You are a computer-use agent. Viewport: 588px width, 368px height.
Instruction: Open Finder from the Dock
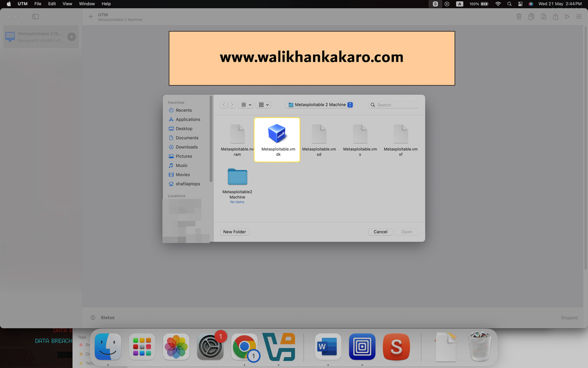tap(108, 347)
